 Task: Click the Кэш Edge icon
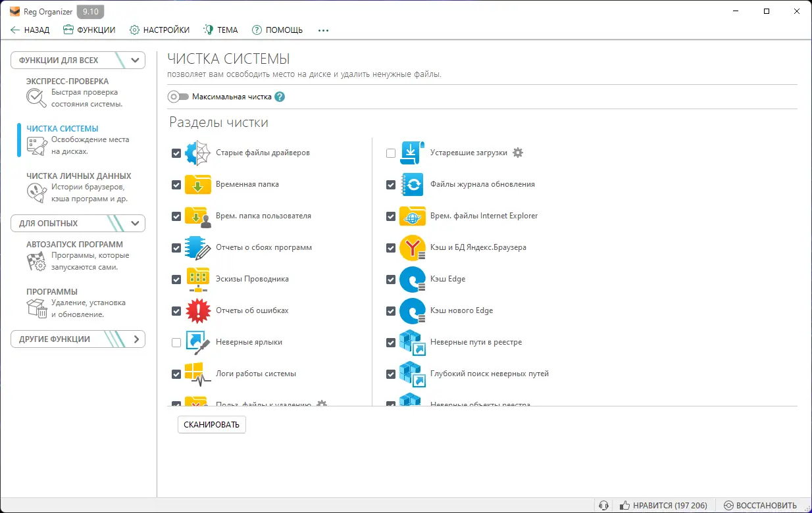point(412,279)
